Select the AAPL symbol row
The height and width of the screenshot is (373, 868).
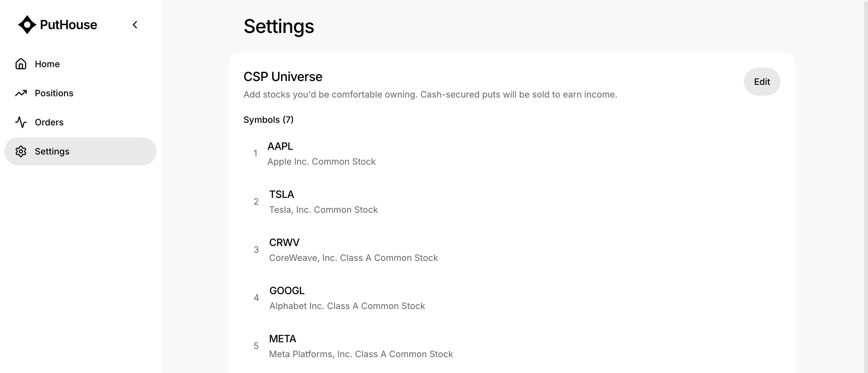512,153
